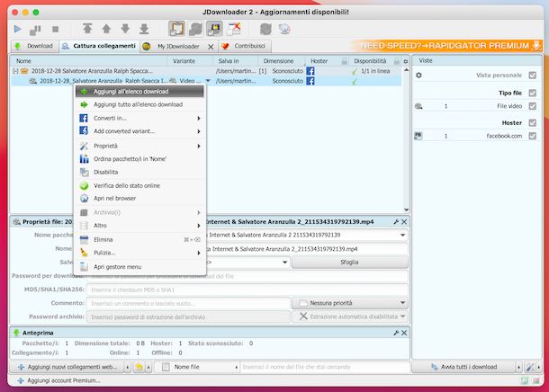The height and width of the screenshot is (392, 549).
Task: Click the gray reconnect icon in toolbar
Action: tap(265, 29)
